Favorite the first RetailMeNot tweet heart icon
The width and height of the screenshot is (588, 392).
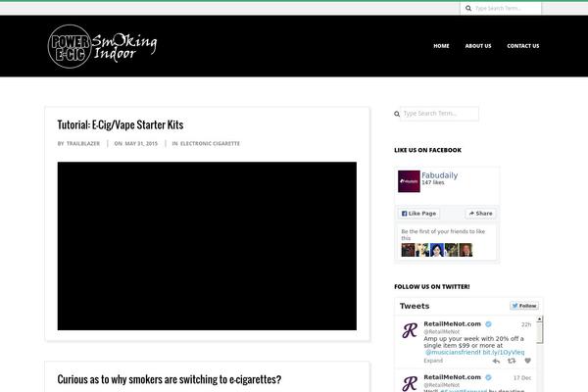[x=527, y=361]
